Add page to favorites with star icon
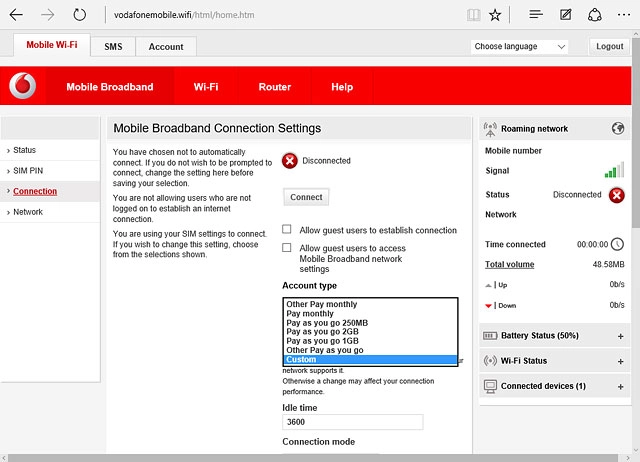Viewport: 640px width, 462px height. (x=495, y=15)
